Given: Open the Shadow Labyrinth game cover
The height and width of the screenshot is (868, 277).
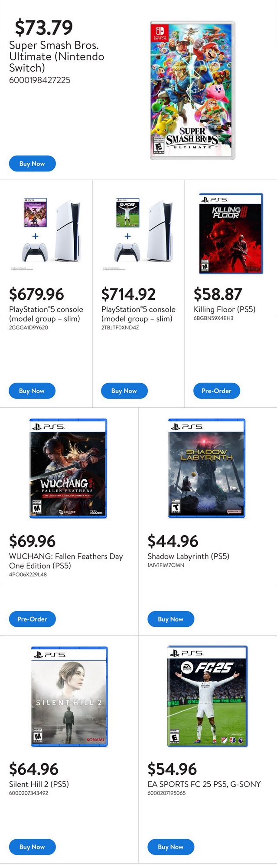Looking at the screenshot, I should (207, 468).
